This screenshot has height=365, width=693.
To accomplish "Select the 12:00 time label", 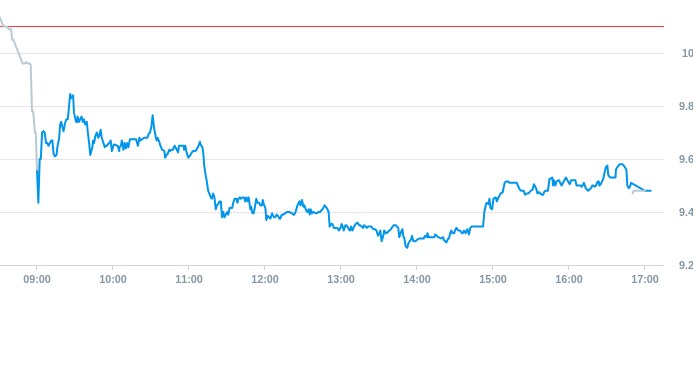I will (x=265, y=279).
